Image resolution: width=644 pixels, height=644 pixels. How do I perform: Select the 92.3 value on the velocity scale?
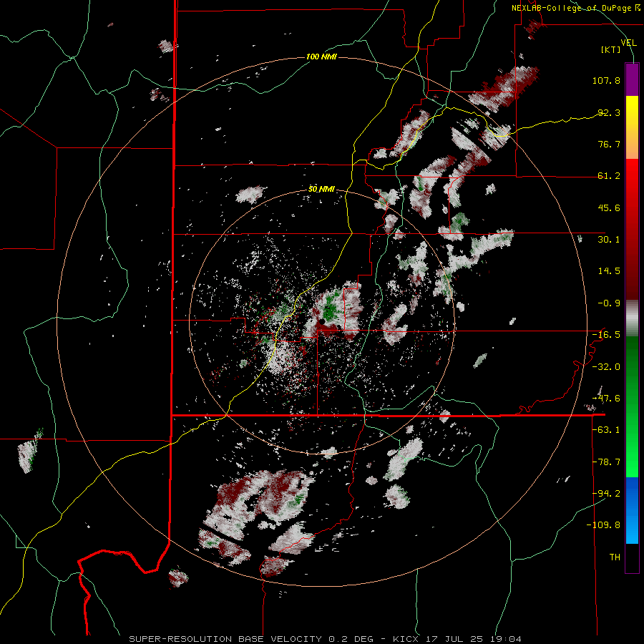[x=609, y=112]
